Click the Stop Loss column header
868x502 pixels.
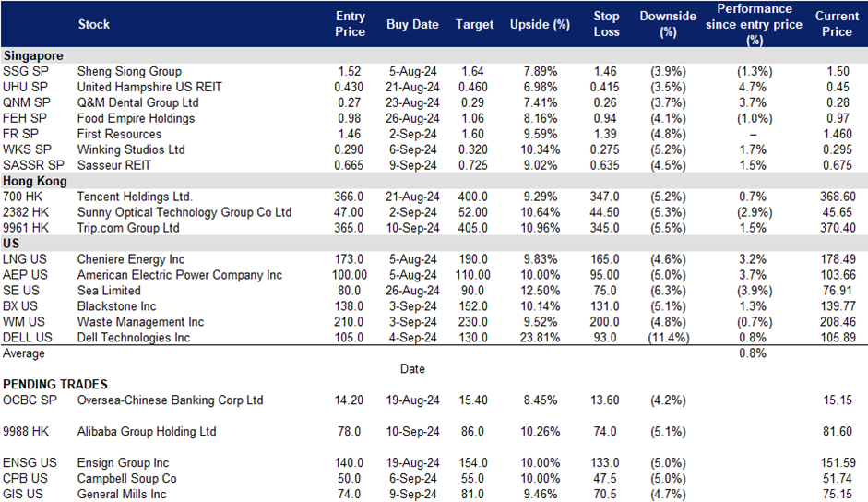[x=606, y=24]
